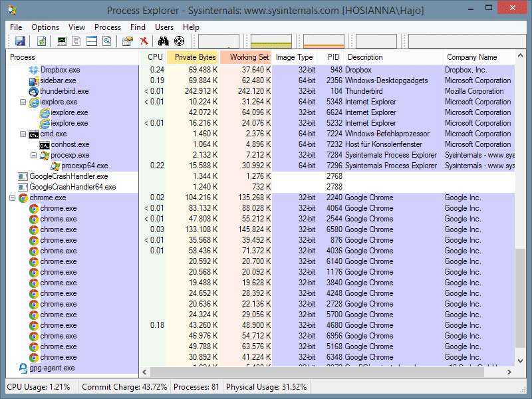Click the Refresh Now toolbar icon
Viewport: 532px width, 399px height.
click(41, 41)
